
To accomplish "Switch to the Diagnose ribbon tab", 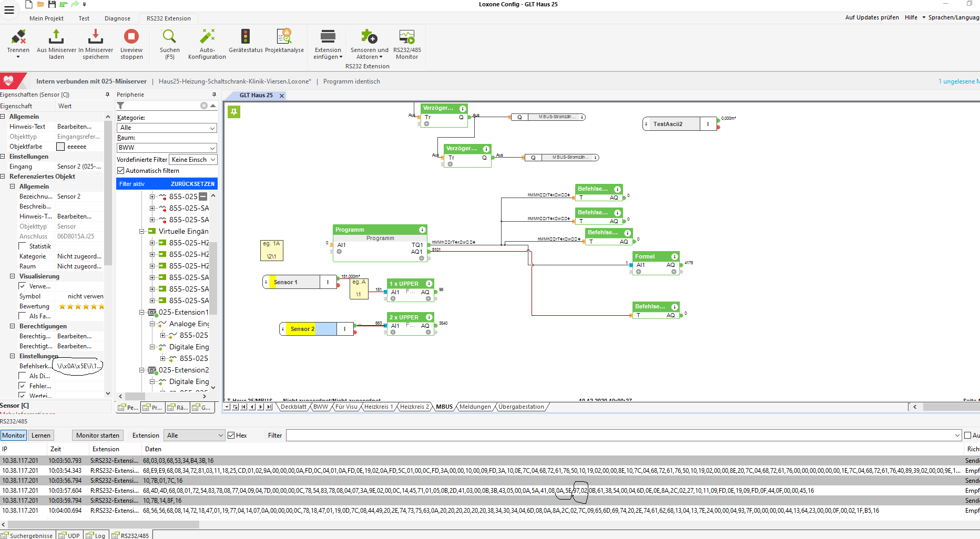I will pos(117,18).
